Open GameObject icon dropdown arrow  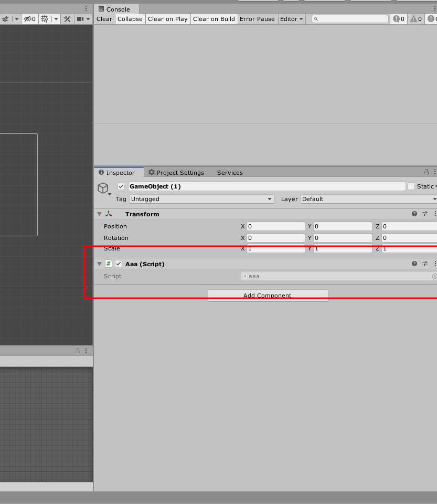click(x=110, y=194)
